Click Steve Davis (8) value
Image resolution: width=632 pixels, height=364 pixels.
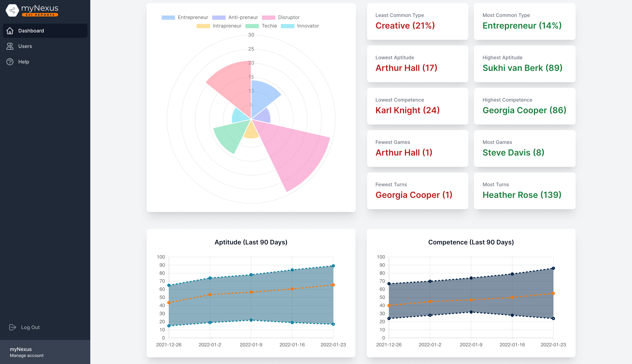(513, 153)
